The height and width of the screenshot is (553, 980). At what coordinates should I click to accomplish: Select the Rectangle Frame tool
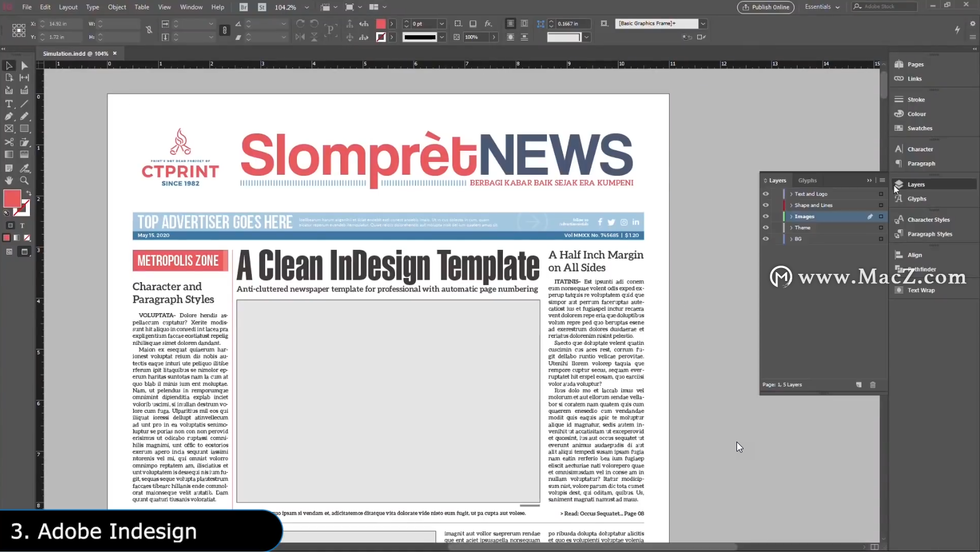(9, 128)
